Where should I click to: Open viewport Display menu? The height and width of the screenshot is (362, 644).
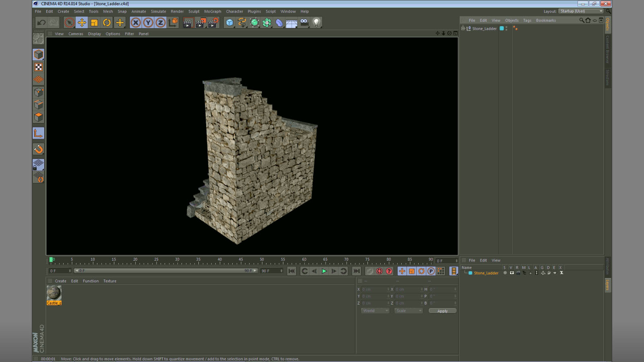pyautogui.click(x=95, y=34)
